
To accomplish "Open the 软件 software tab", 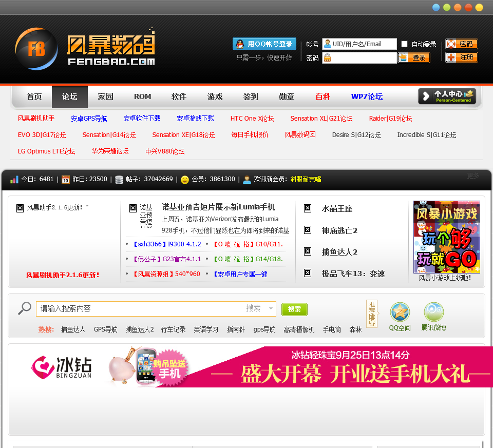I will click(x=179, y=96).
